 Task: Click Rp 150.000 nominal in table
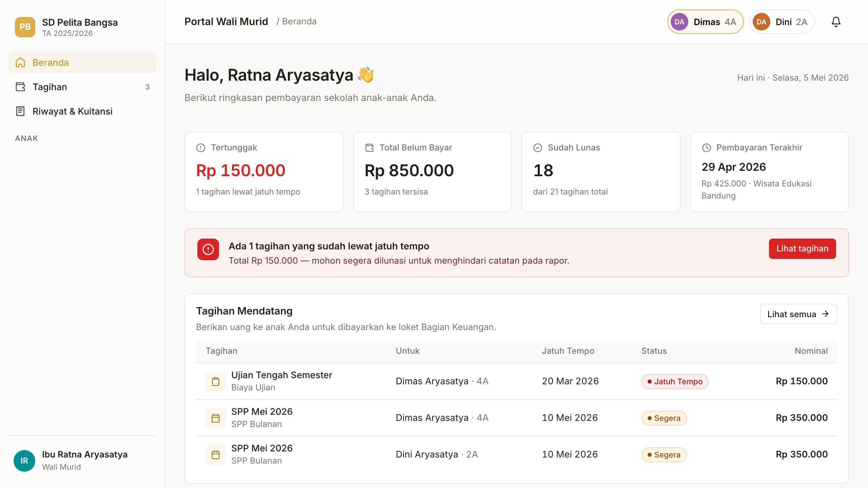pyautogui.click(x=802, y=381)
